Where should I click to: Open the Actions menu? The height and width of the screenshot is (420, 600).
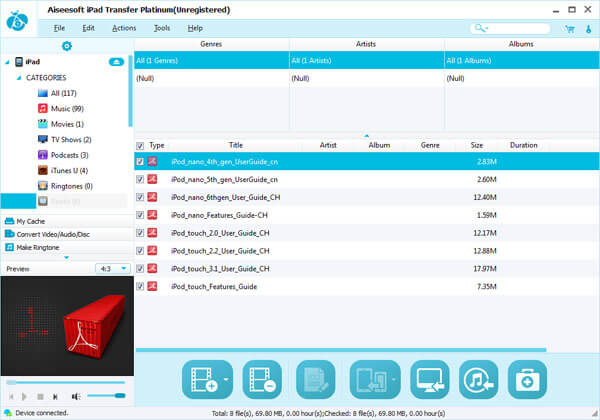point(124,28)
